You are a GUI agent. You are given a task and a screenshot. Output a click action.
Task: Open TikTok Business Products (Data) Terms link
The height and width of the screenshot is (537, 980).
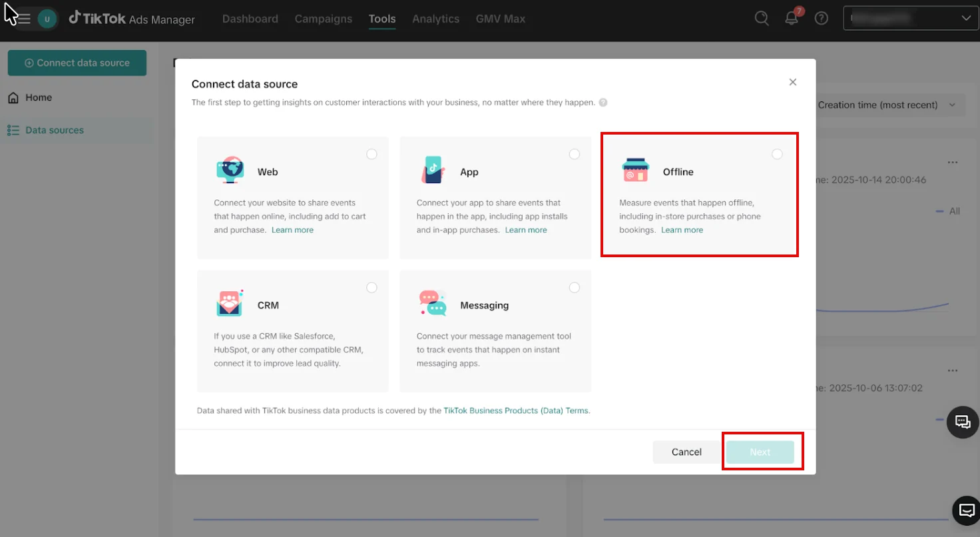[516, 410]
